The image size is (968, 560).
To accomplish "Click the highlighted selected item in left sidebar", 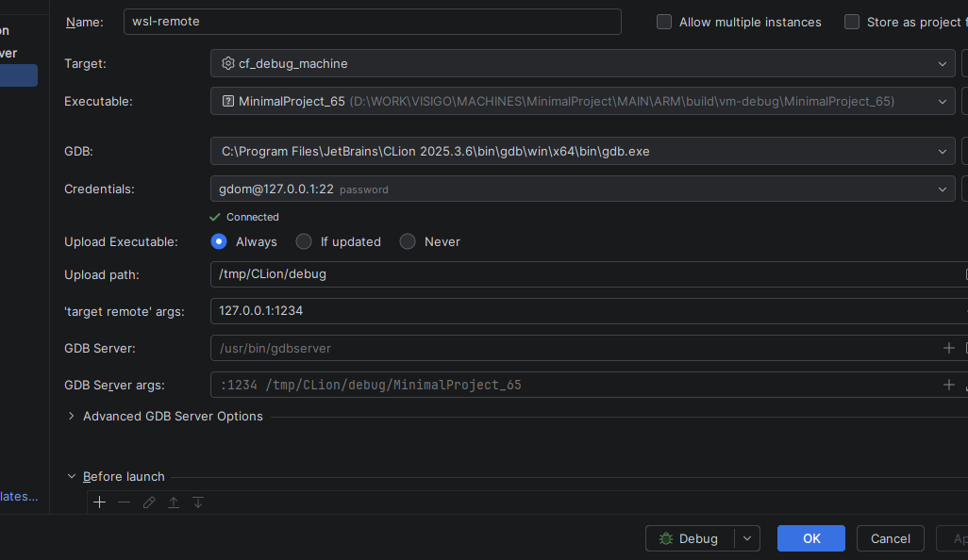I will (x=19, y=75).
